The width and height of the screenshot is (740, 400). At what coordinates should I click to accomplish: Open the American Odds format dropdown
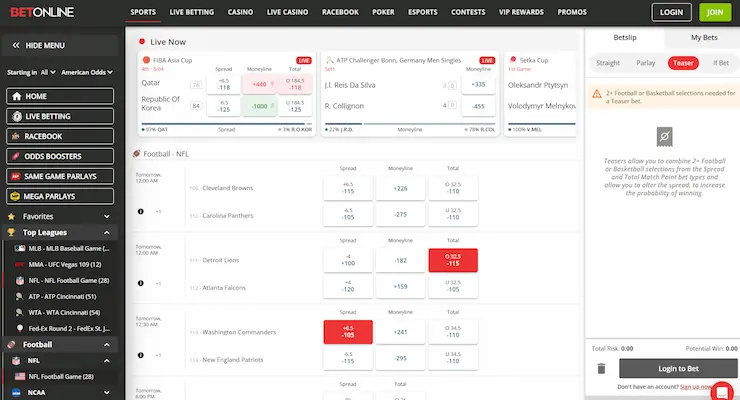tap(87, 72)
